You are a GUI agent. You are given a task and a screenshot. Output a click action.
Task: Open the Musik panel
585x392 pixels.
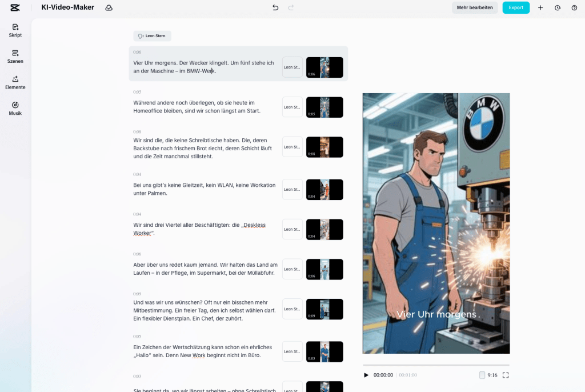(x=15, y=108)
